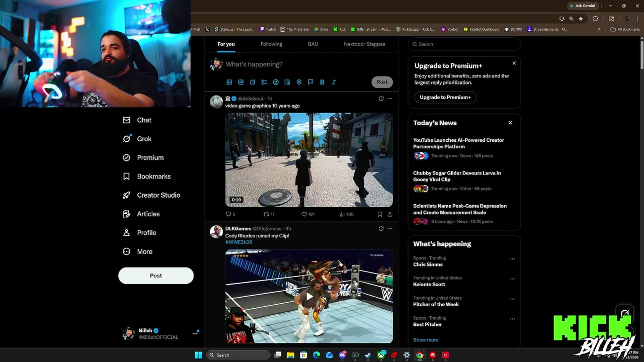
Task: Open Articles in the sidebar
Action: 141,214
